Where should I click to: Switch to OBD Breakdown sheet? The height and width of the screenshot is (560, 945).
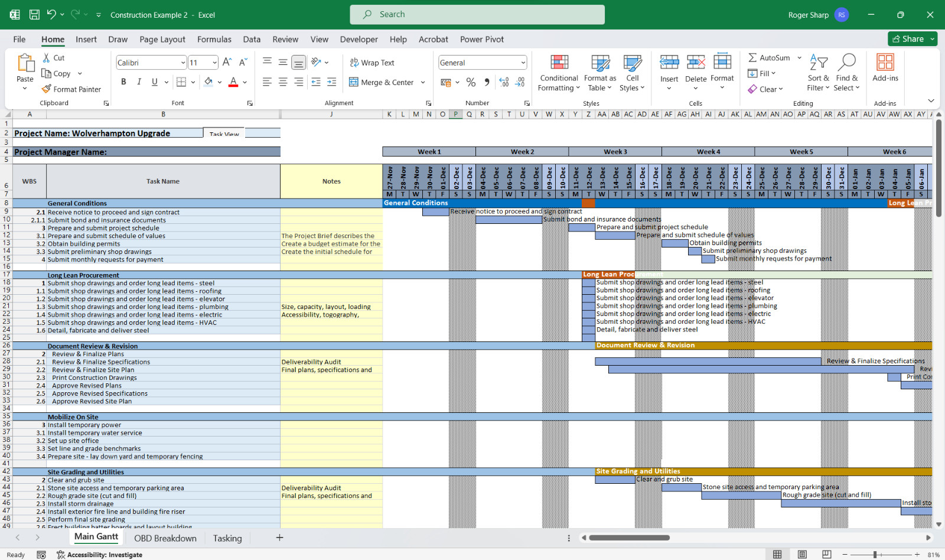pos(165,538)
